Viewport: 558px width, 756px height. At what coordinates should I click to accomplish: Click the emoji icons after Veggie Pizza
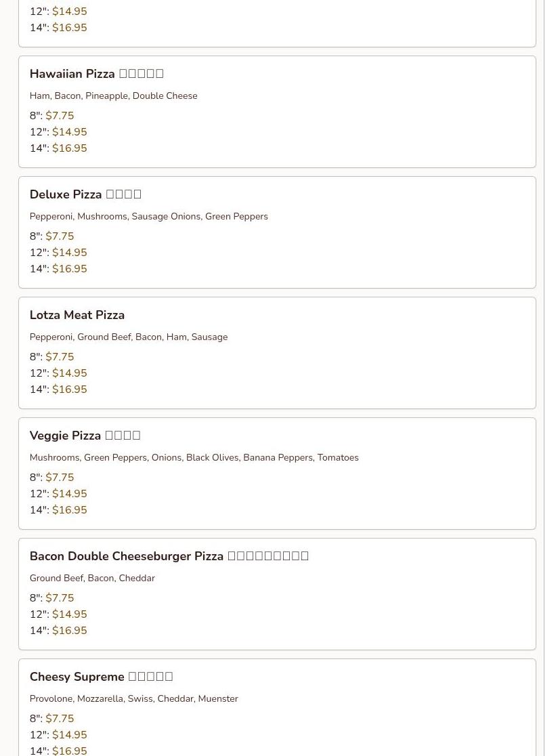click(123, 436)
